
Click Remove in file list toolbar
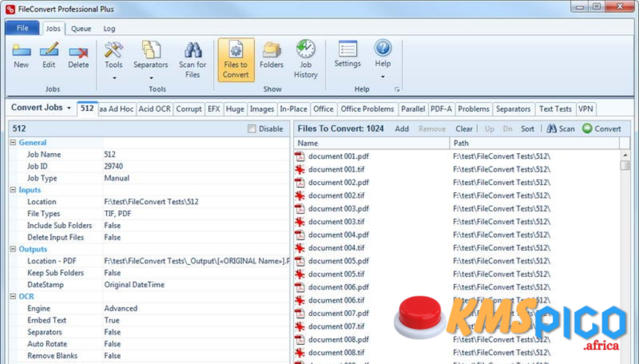coord(432,129)
